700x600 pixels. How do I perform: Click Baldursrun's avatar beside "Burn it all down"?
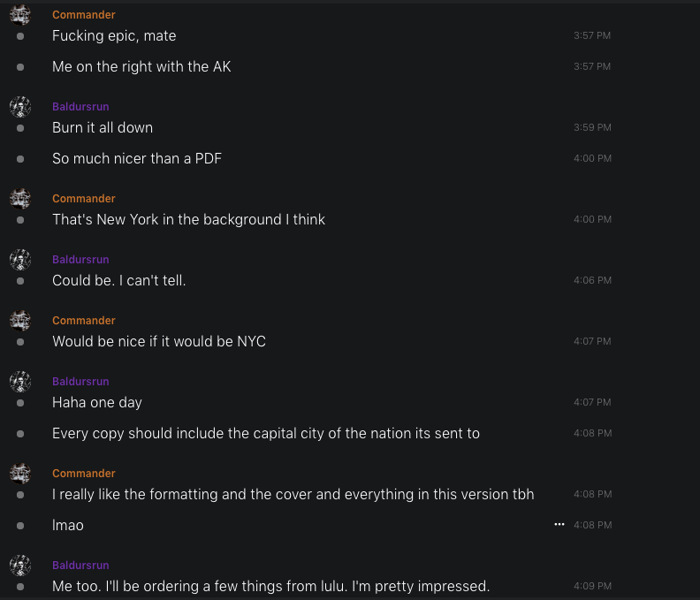point(20,107)
